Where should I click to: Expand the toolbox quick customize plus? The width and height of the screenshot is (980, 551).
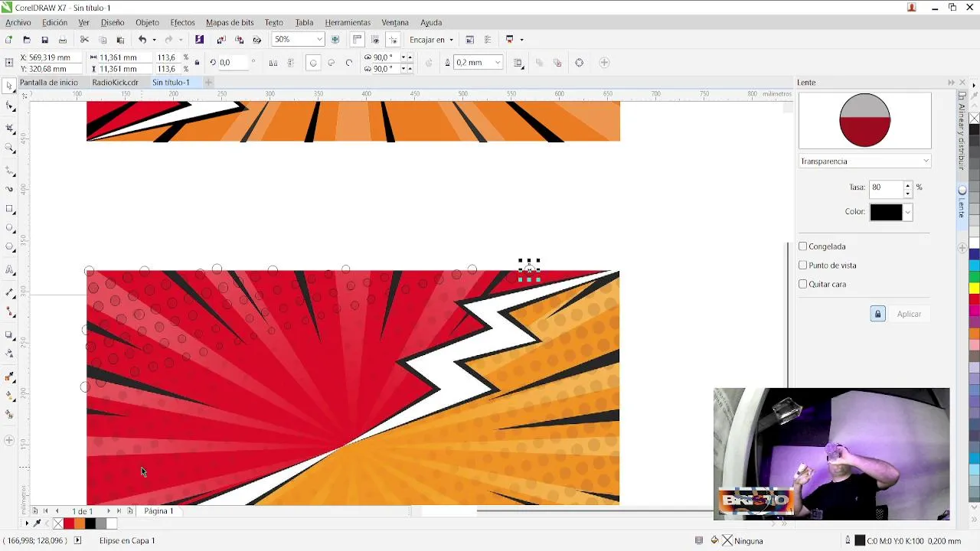point(9,440)
